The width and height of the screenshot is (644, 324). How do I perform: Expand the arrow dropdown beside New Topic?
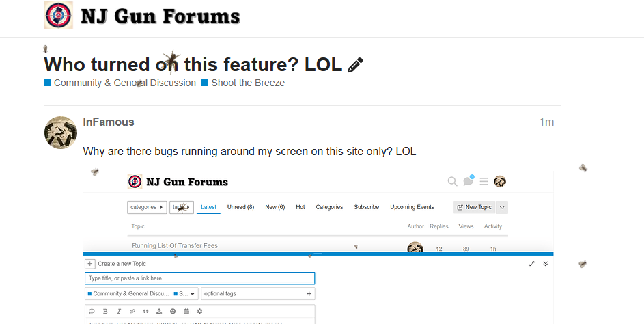tap(502, 207)
